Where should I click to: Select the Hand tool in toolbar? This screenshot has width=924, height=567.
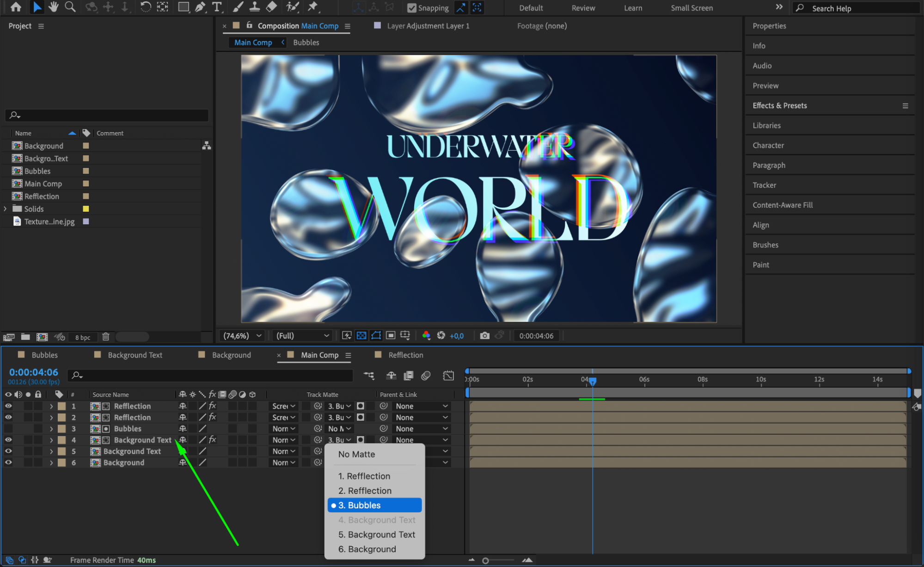click(54, 7)
